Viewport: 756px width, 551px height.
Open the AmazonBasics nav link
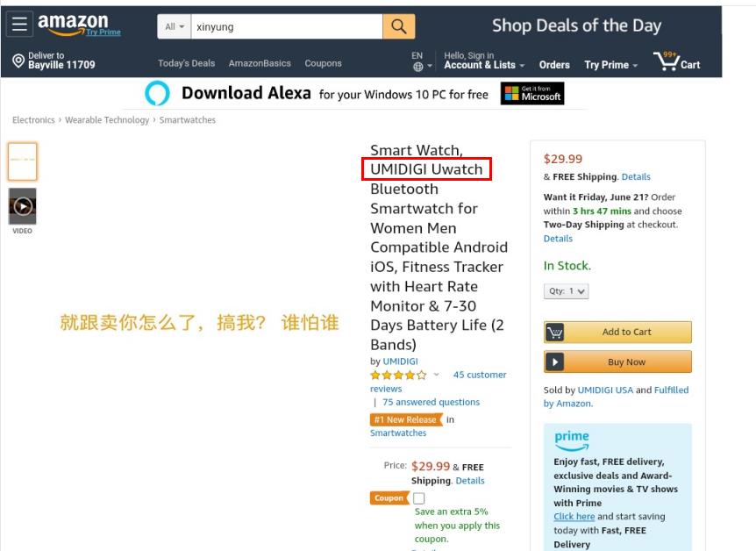(260, 63)
